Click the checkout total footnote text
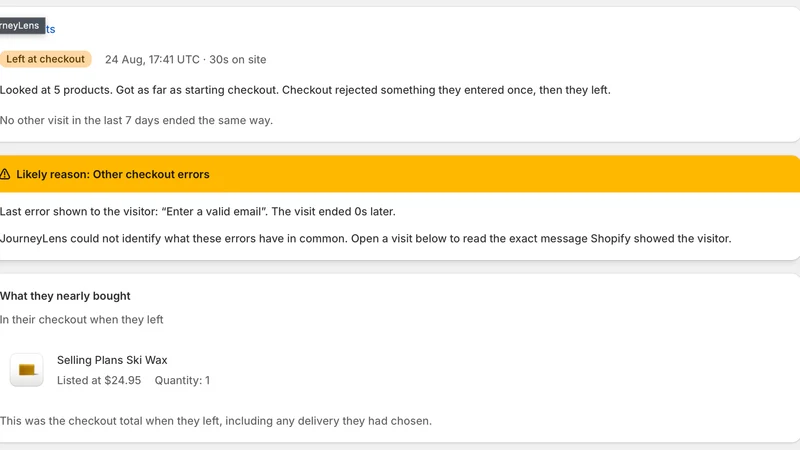The width and height of the screenshot is (800, 450). (216, 421)
